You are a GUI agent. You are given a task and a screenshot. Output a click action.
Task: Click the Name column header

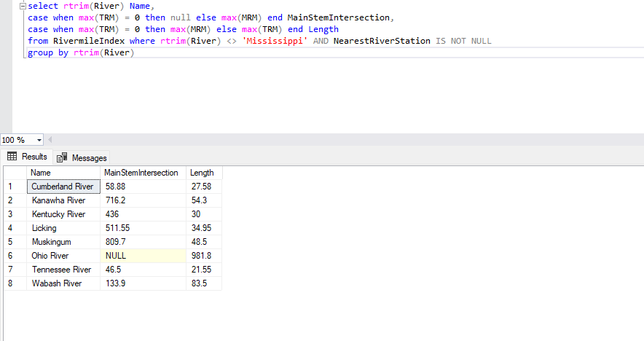click(63, 173)
